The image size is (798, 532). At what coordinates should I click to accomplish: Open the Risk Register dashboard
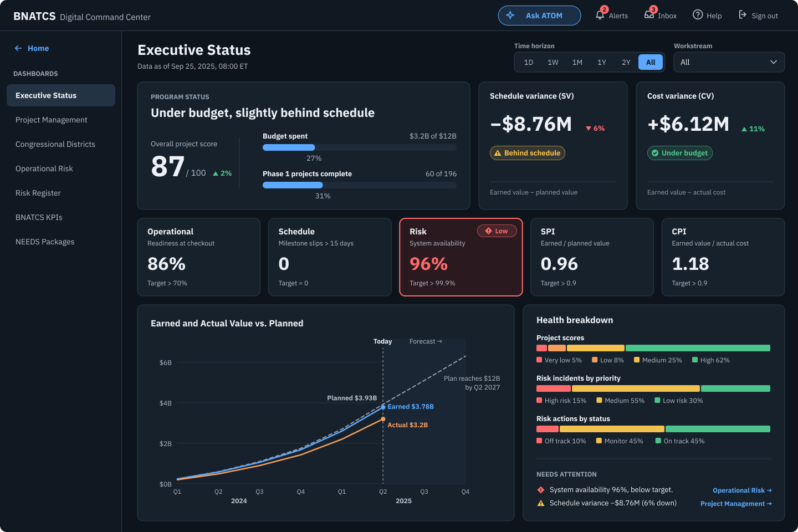[x=61, y=193]
